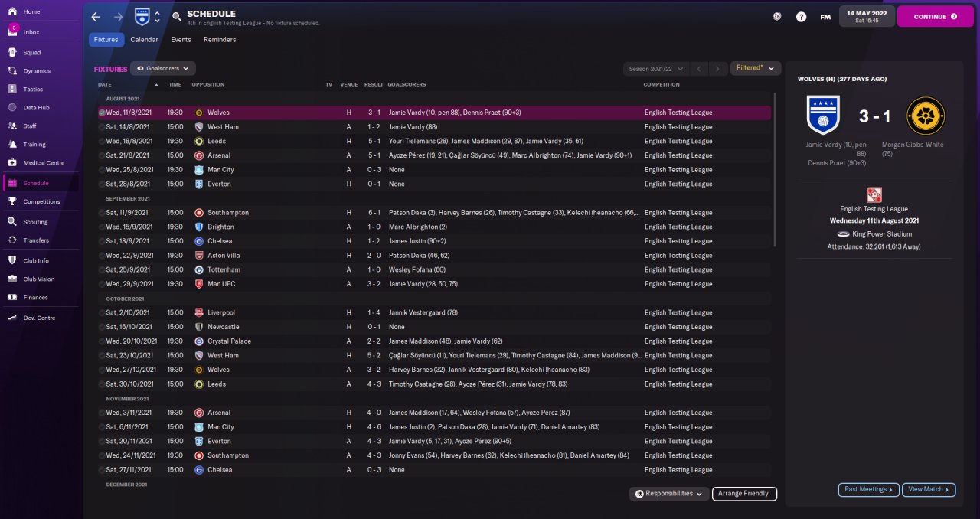Click the Tottenham fixture row
The width and height of the screenshot is (980, 519).
pyautogui.click(x=434, y=269)
